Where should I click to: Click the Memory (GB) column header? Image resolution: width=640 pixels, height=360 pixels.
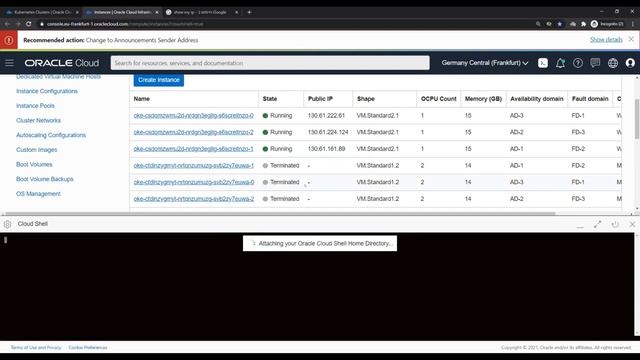click(x=483, y=99)
